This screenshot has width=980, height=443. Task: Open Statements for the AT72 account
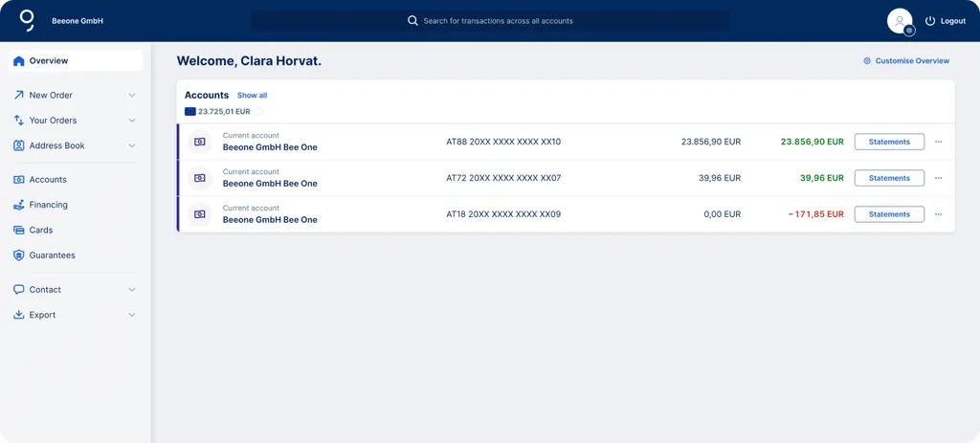(889, 178)
